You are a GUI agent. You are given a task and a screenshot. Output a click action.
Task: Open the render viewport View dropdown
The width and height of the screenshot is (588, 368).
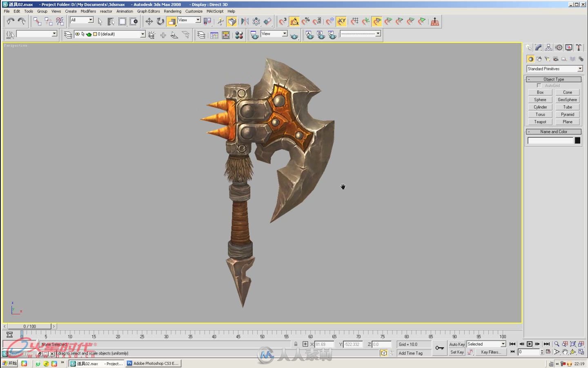[274, 34]
